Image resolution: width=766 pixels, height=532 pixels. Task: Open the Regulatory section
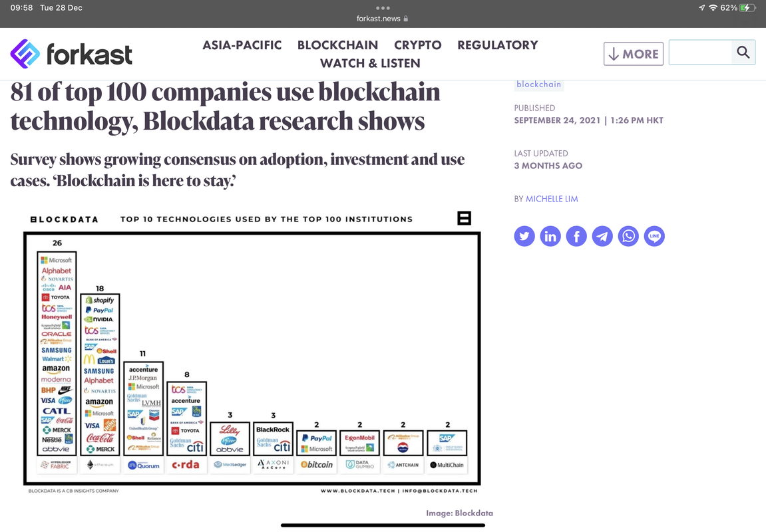(497, 45)
